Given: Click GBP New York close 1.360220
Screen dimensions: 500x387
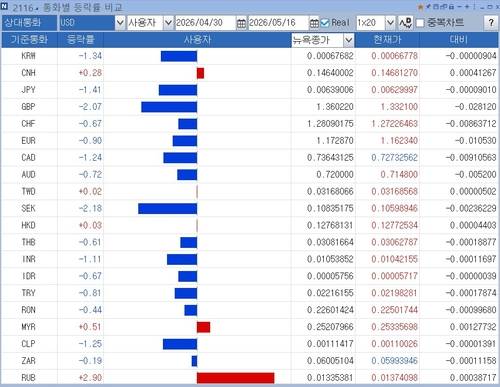Looking at the screenshot, I should tap(335, 107).
